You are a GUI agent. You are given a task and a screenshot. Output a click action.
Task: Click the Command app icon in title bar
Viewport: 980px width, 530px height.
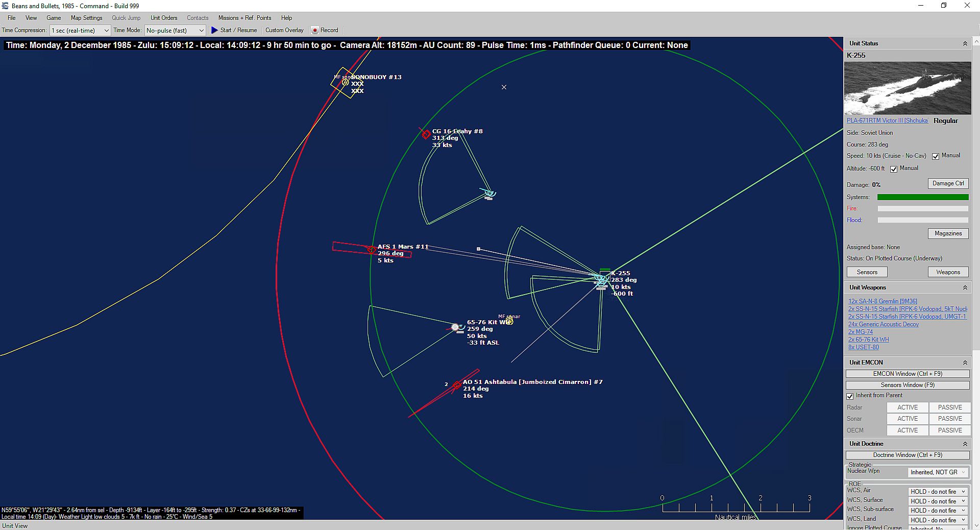pyautogui.click(x=5, y=6)
